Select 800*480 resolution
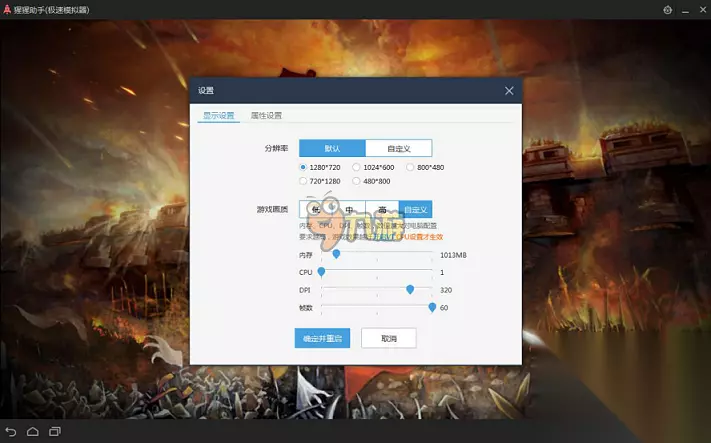 click(x=410, y=167)
